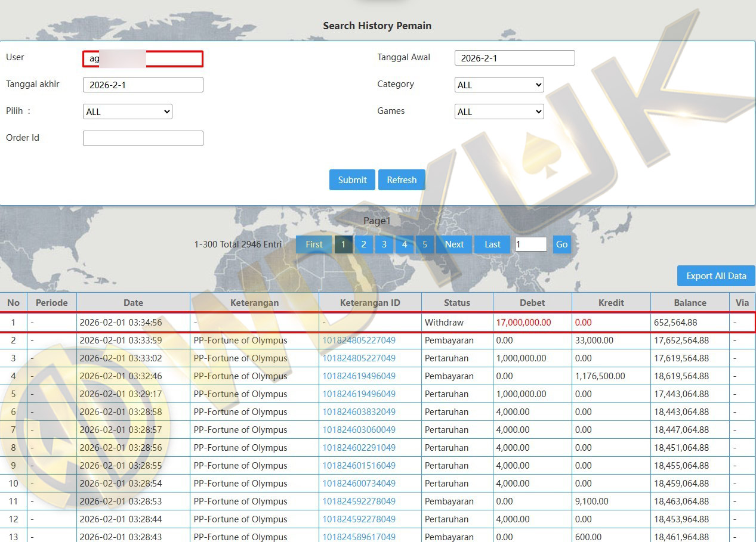This screenshot has height=542, width=756.
Task: Click the Refresh button
Action: point(402,180)
